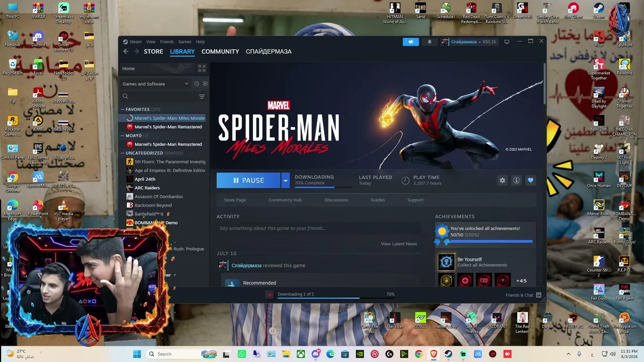Open advanced filter options beside library search
Viewport: 644px width, 362px height.
coord(202,97)
